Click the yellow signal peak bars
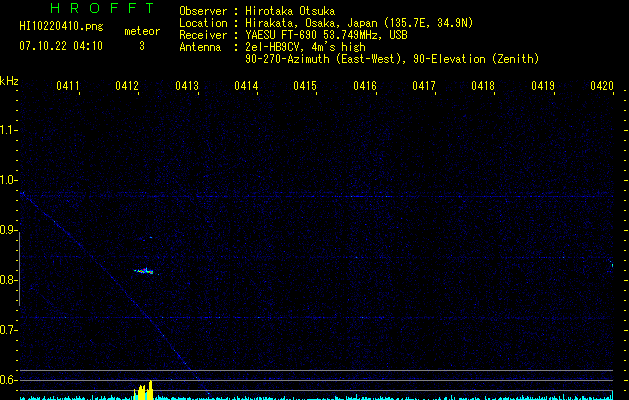Image resolution: width=629 pixels, height=400 pixels. pyautogui.click(x=144, y=390)
